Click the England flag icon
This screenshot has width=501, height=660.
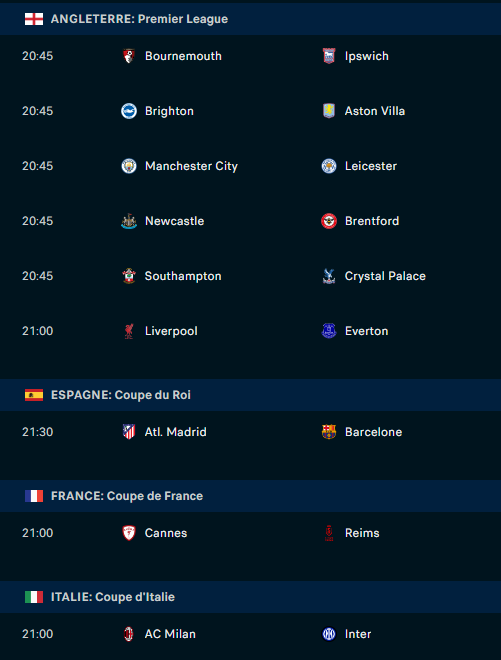(34, 19)
